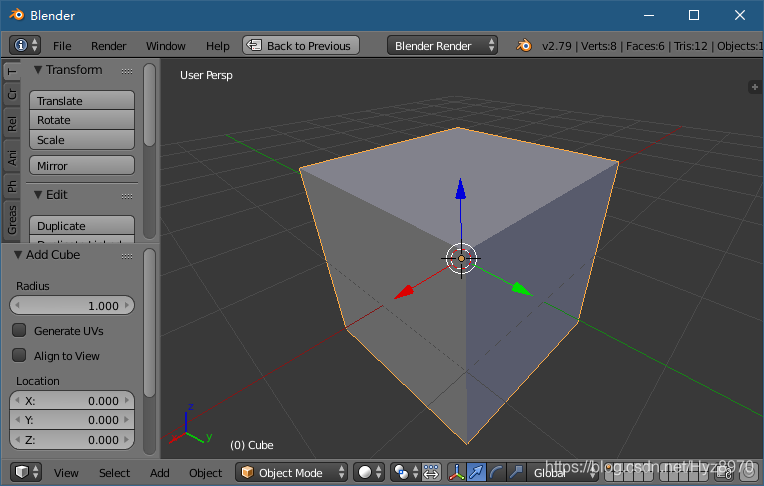Viewport: 764px width, 486px height.
Task: Open the Help menu
Action: click(217, 46)
